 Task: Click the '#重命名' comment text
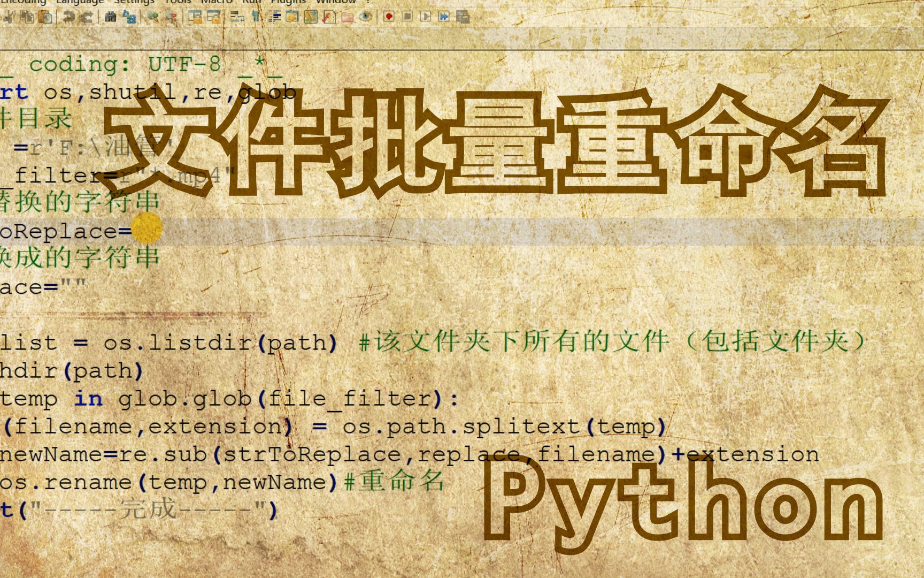click(394, 481)
